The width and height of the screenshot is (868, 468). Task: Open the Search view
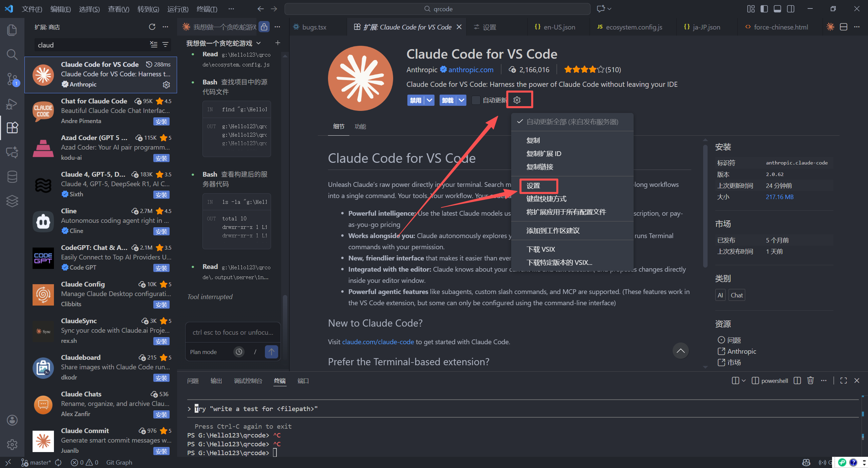[12, 54]
